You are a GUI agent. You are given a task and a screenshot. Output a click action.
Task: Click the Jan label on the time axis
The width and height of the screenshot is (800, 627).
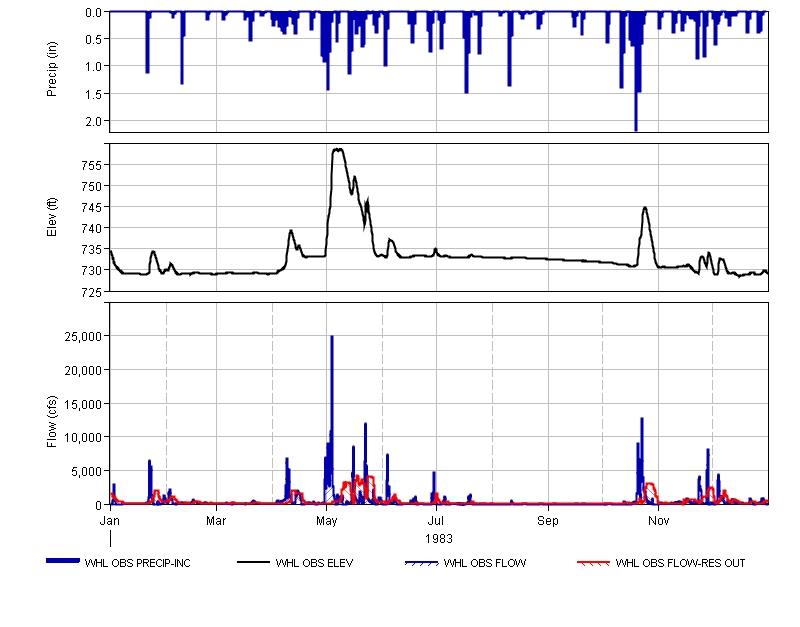[x=109, y=521]
